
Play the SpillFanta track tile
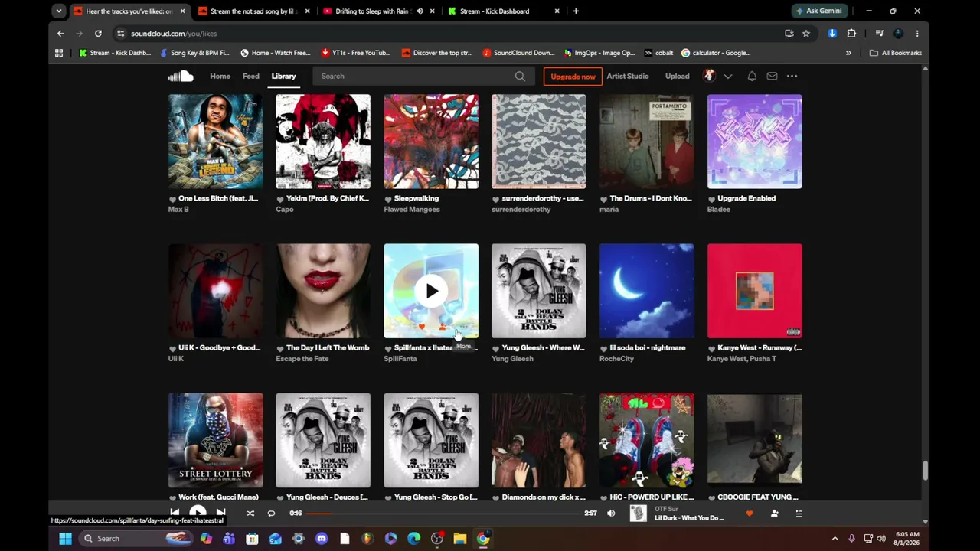click(432, 291)
